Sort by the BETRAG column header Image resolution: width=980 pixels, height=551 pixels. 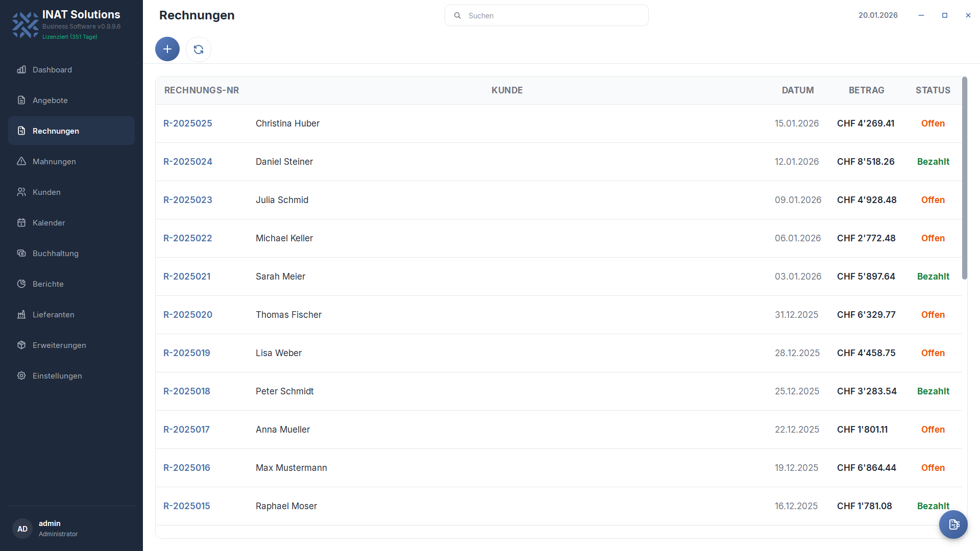point(866,90)
